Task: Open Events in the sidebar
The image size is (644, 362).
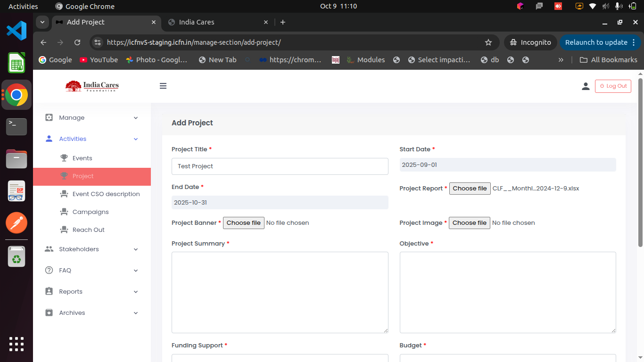Action: tap(82, 158)
